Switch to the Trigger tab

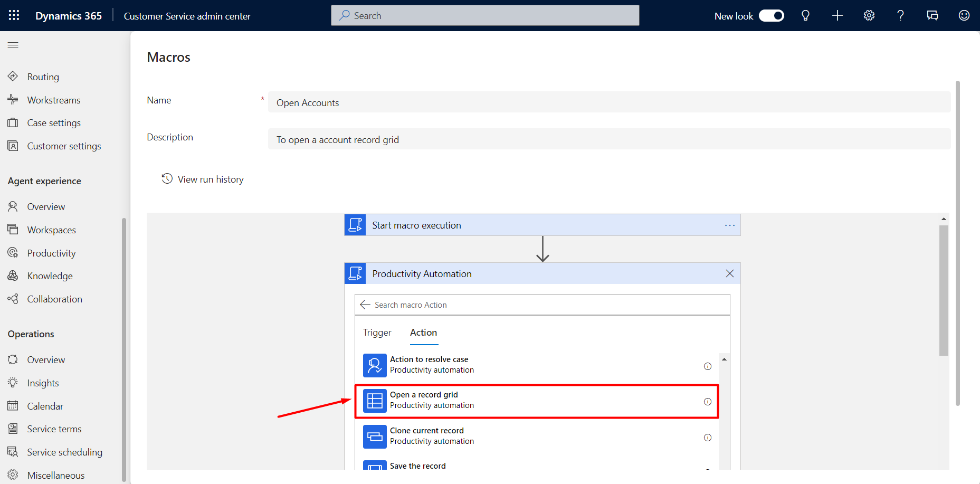pos(377,333)
